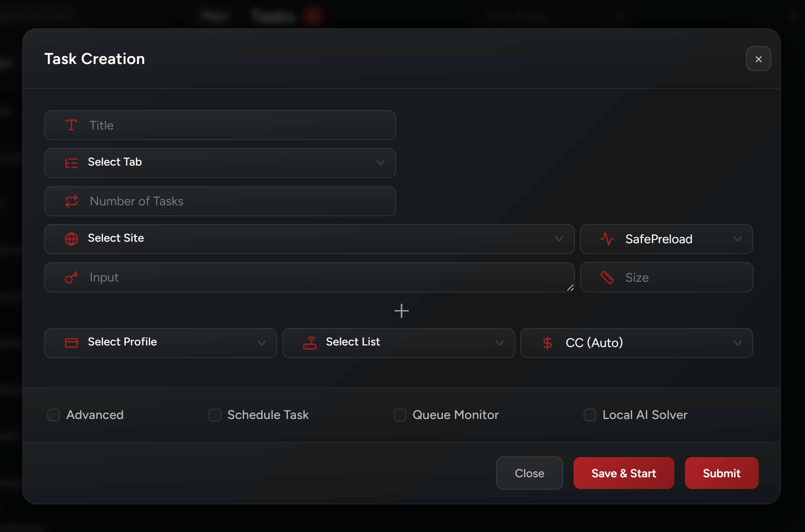Viewport: 805px width, 532px height.
Task: Click the ruler icon in the Size field
Action: [x=607, y=278]
